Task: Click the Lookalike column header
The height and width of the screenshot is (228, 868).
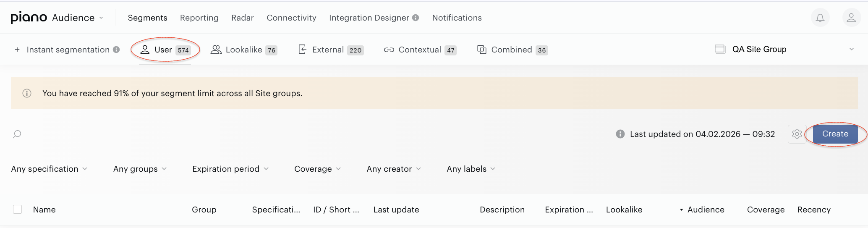Action: pyautogui.click(x=624, y=210)
